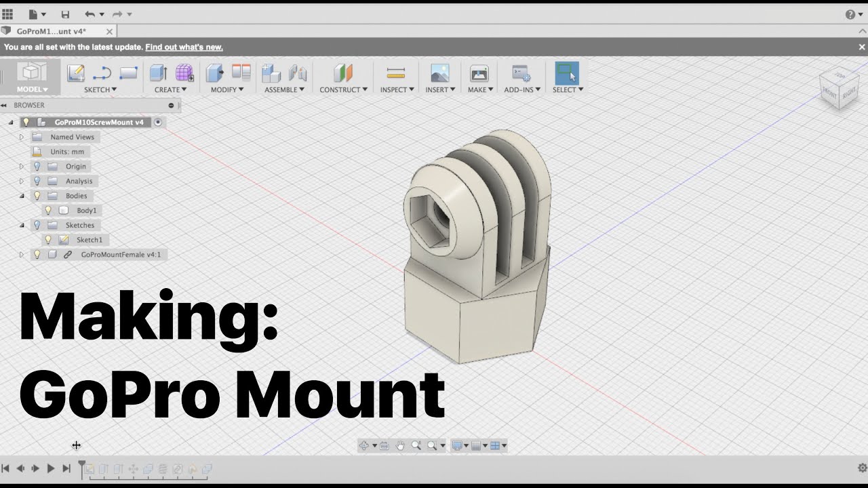Toggle the Bodies folder visibility bulb
This screenshot has height=488, width=868.
click(37, 196)
